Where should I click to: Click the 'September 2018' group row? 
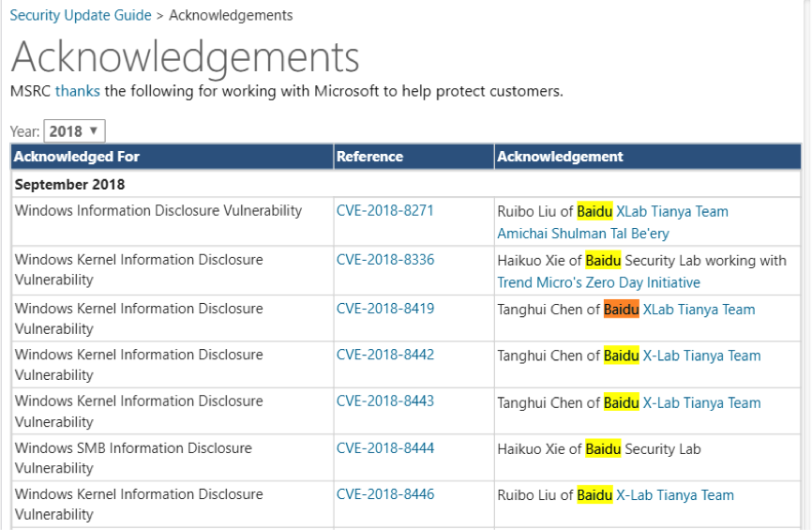70,185
